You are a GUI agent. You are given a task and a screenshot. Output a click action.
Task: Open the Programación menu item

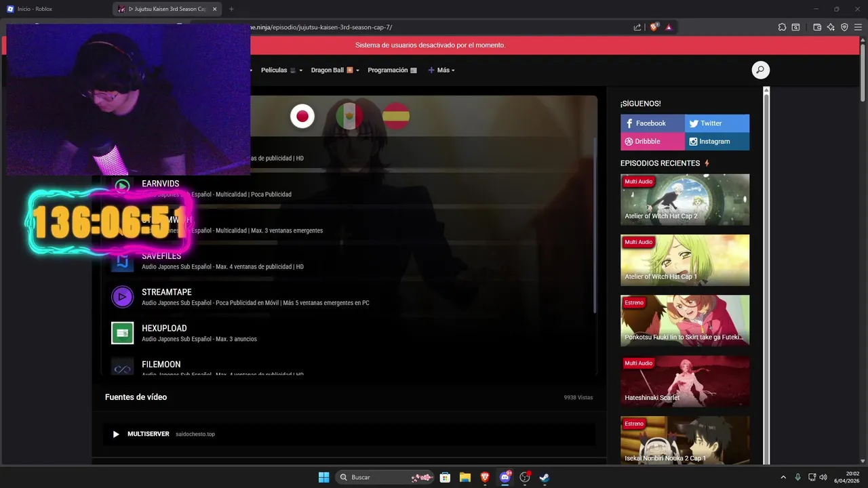(392, 70)
